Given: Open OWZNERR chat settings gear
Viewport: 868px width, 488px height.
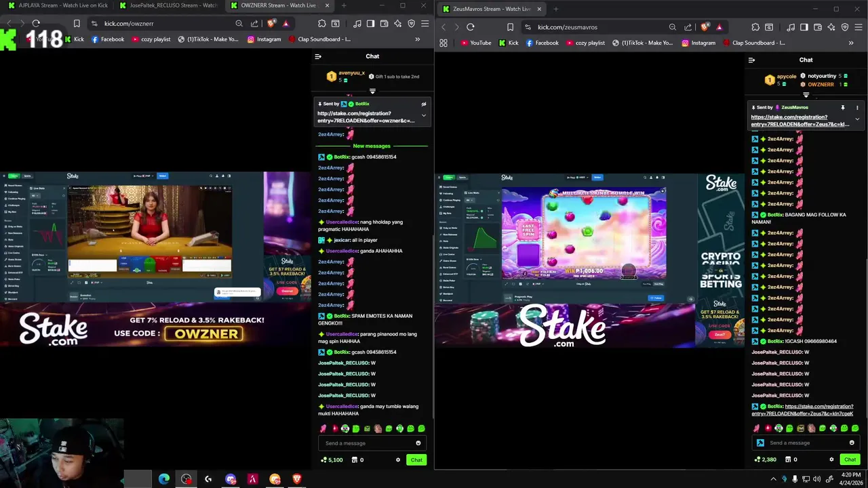Looking at the screenshot, I should [398, 460].
